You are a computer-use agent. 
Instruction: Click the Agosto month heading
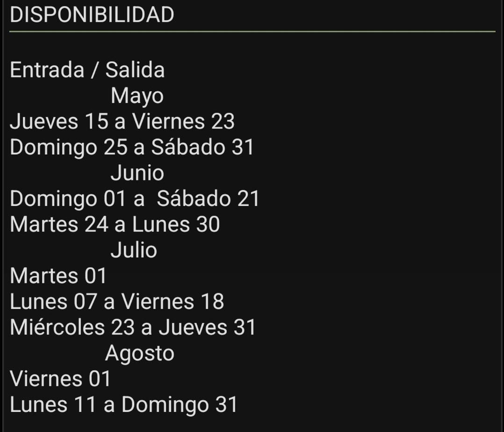pos(140,353)
